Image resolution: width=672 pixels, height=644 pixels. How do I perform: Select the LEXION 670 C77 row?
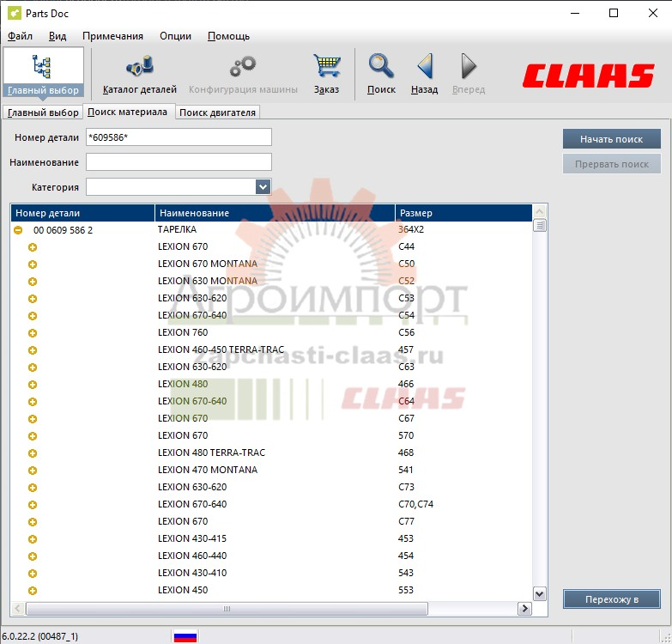coord(271,521)
